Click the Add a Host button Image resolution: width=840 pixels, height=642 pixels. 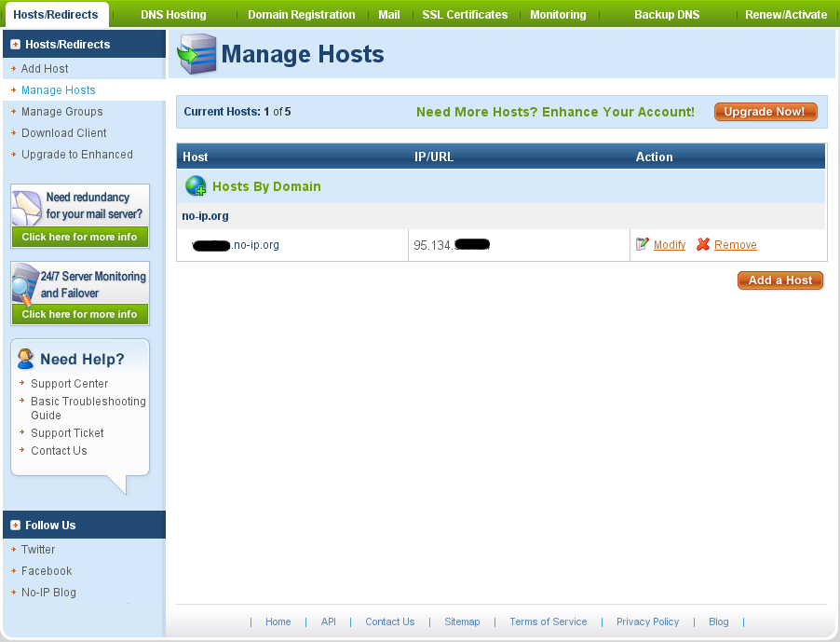[780, 280]
